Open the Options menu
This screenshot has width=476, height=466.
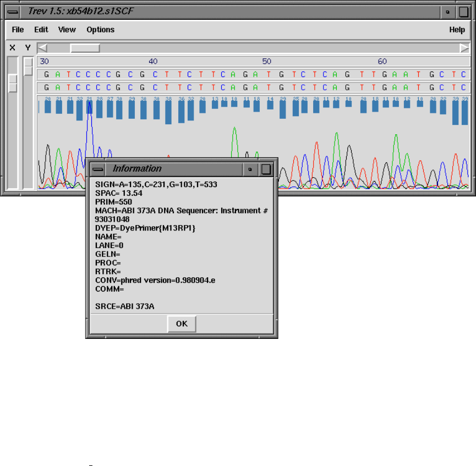coord(100,30)
